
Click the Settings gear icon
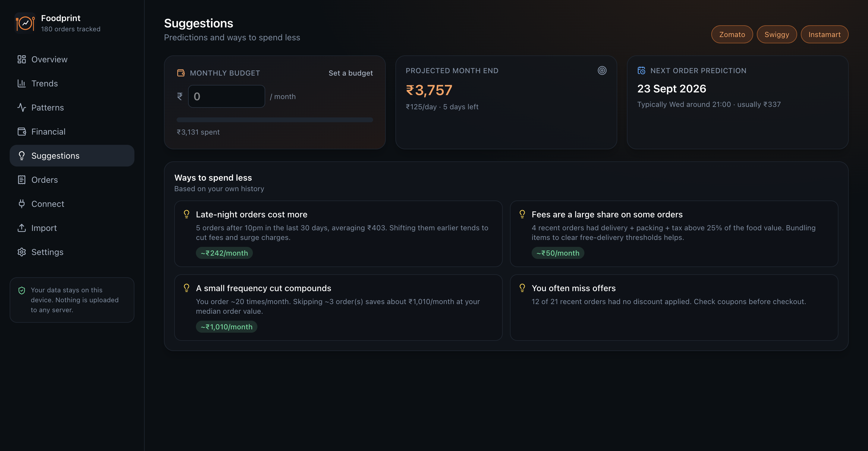coord(22,252)
